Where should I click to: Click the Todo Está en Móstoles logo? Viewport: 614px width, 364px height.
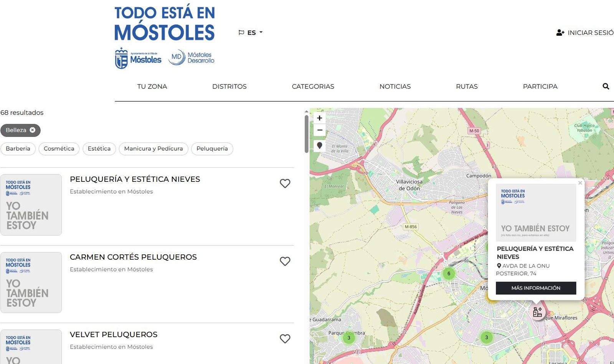pos(165,23)
